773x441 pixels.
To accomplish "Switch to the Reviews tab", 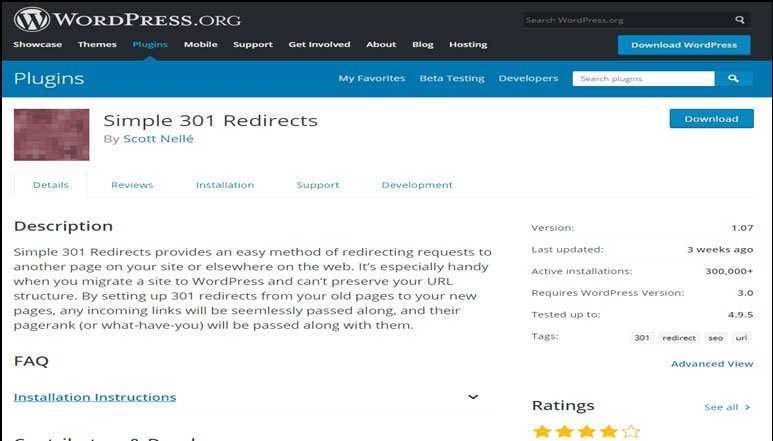I will click(132, 185).
